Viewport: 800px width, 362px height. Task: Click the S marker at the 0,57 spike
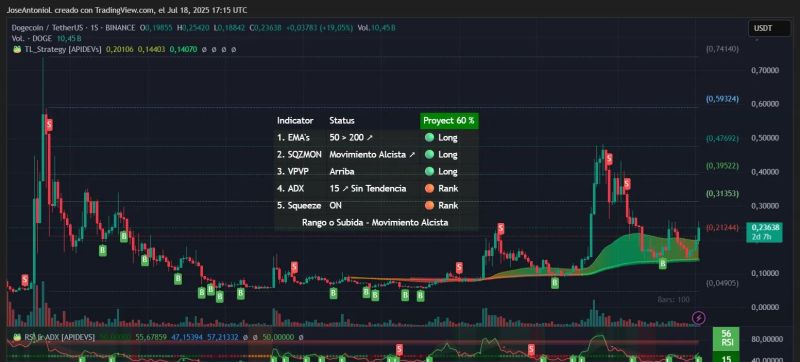pyautogui.click(x=49, y=124)
